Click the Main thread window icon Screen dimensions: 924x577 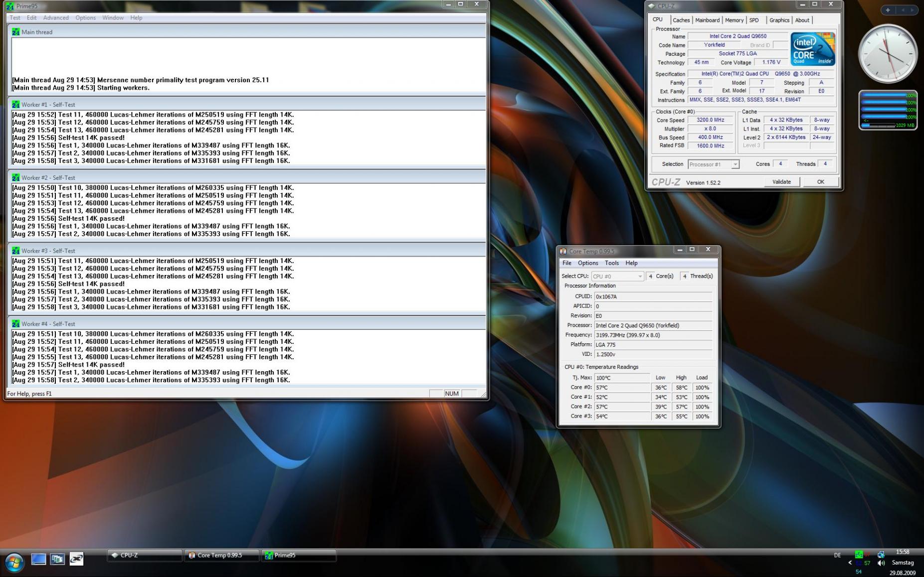(x=16, y=32)
